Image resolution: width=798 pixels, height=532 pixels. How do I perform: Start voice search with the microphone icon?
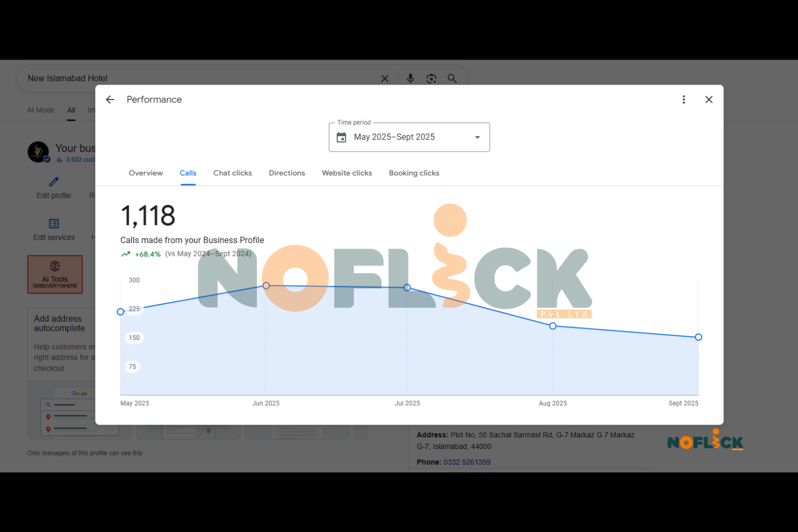pyautogui.click(x=410, y=78)
